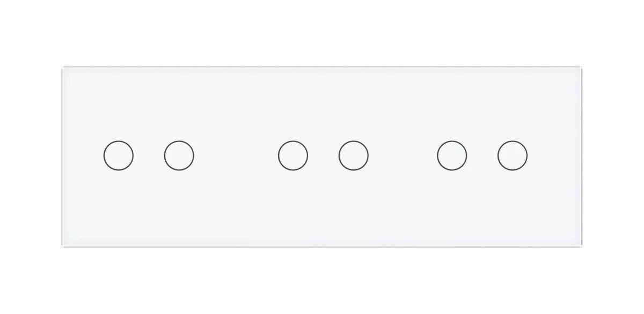This screenshot has height=314, width=644.
Task: Click the top-left corner of the glass panel
Action: 63,68
